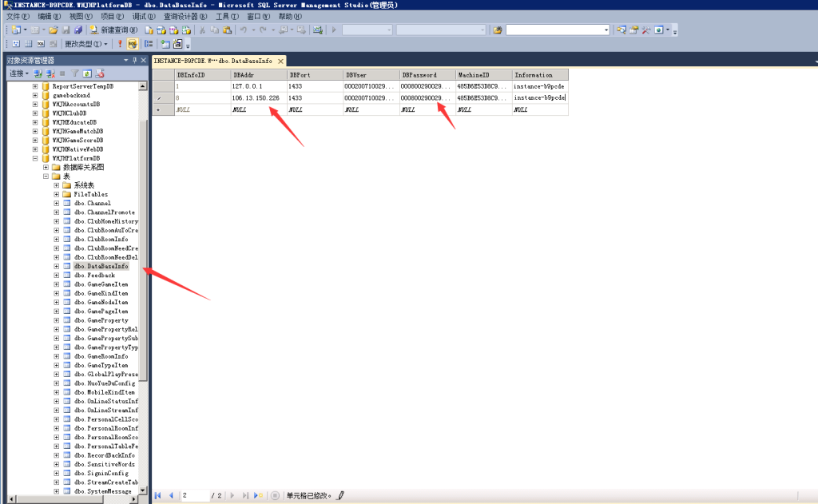This screenshot has width=818, height=504.
Task: Open the Tools (工具) menu
Action: 227,16
